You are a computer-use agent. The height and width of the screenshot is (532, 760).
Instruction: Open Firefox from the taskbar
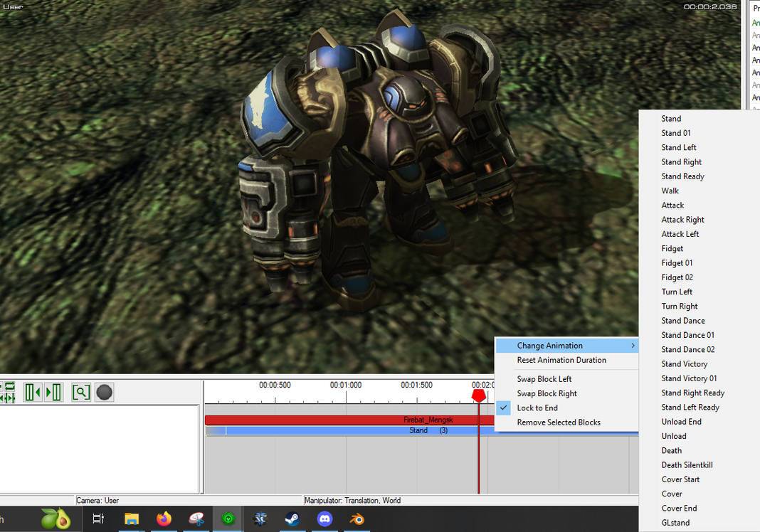click(x=164, y=519)
